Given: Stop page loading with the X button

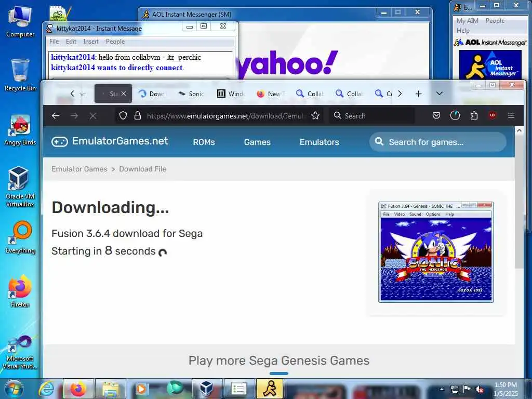Looking at the screenshot, I should pyautogui.click(x=92, y=116).
